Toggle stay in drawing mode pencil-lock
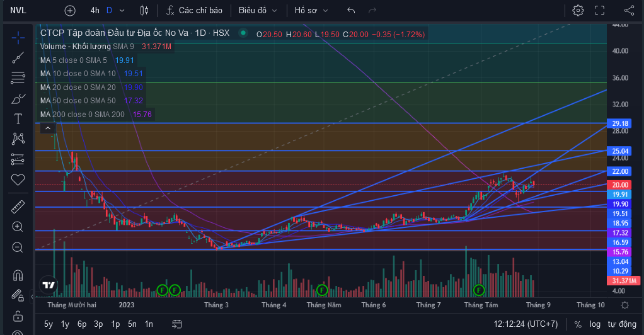The image size is (644, 335). click(18, 295)
